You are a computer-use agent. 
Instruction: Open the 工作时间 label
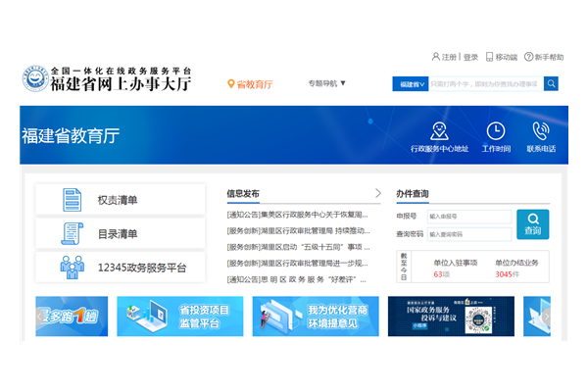tap(496, 149)
